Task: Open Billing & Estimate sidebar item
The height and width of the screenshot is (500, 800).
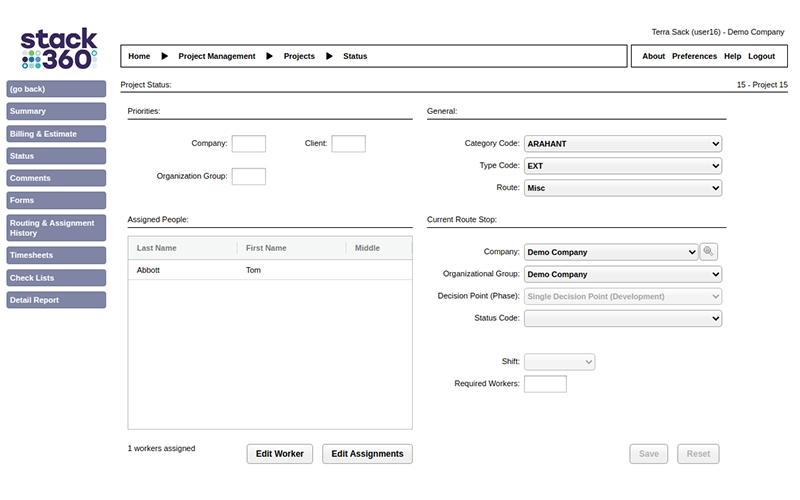Action: pos(56,134)
